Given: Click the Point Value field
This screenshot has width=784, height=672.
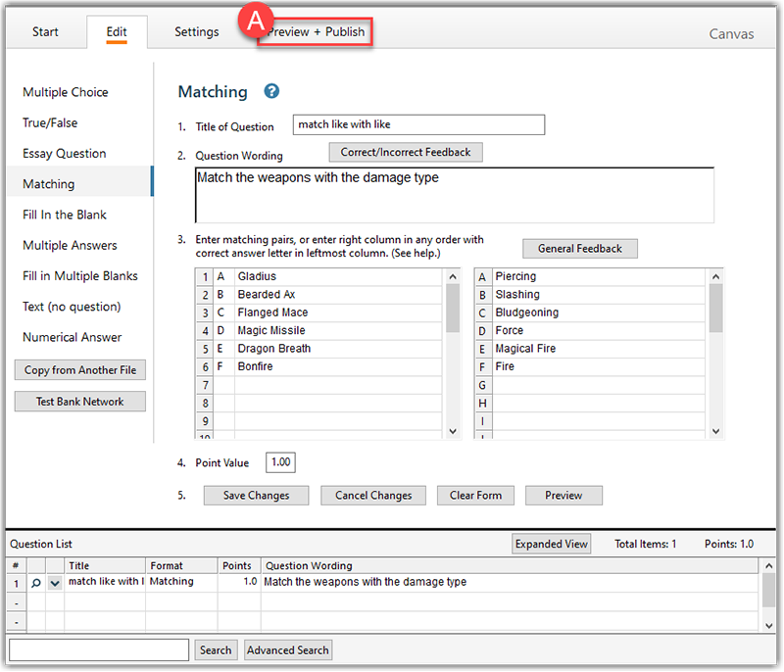Looking at the screenshot, I should coord(280,462).
